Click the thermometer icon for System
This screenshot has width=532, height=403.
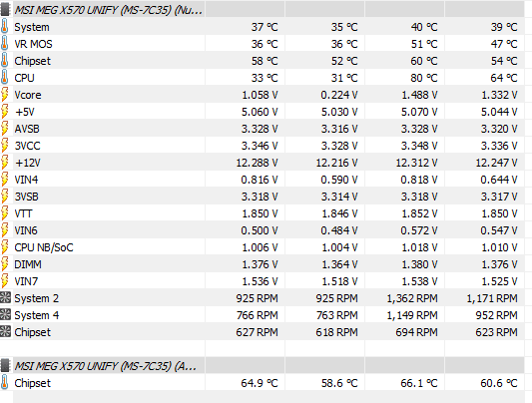pos(4,27)
